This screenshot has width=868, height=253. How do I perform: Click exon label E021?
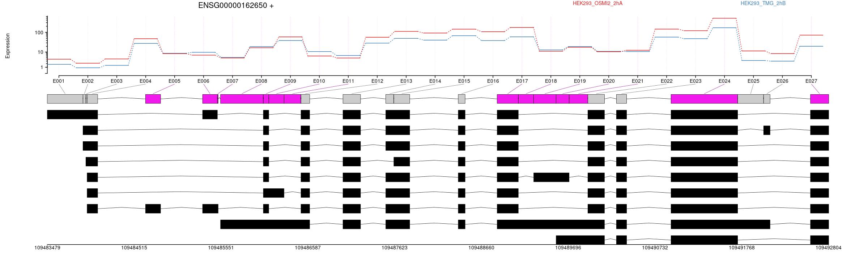(638, 81)
